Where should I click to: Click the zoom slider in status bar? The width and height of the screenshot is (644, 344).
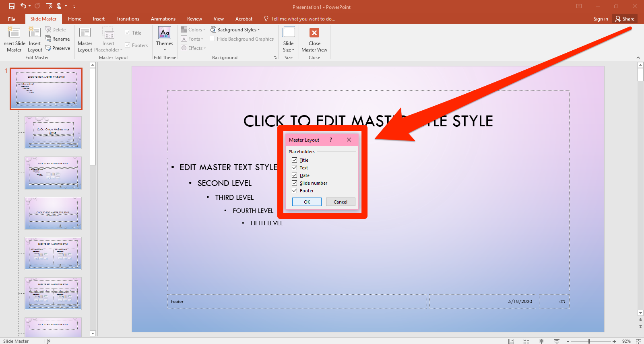click(589, 341)
